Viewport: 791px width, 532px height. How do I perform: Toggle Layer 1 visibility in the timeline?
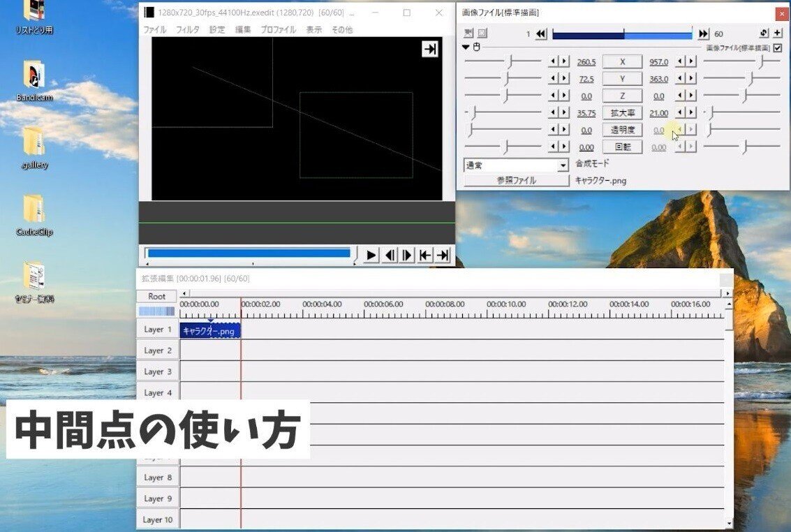point(156,329)
